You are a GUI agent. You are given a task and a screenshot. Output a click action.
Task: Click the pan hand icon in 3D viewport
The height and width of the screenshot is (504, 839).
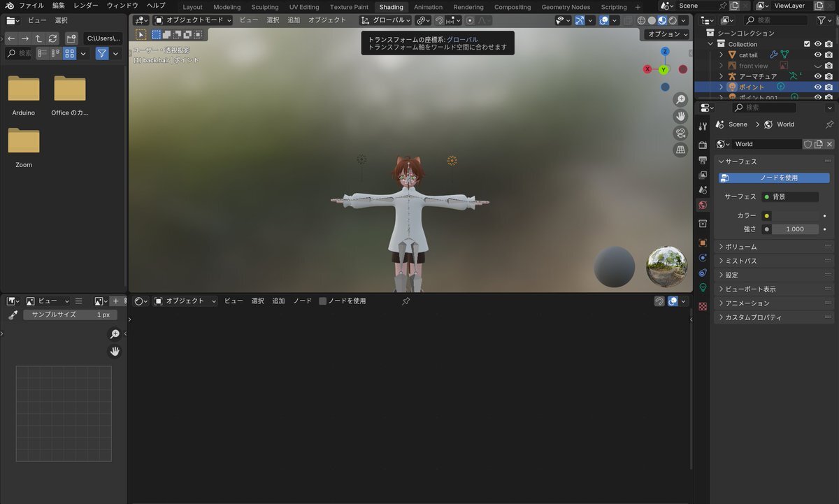(x=680, y=117)
